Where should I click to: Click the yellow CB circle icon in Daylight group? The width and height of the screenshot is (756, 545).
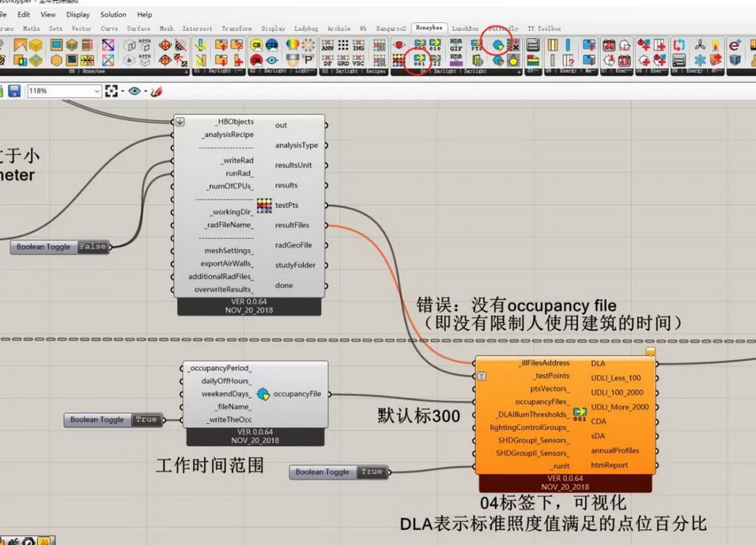click(257, 45)
